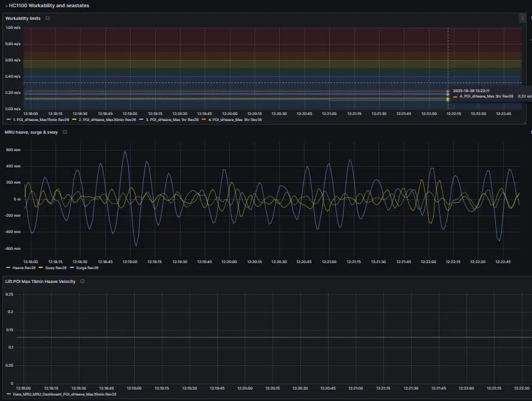Click the Lift POI Max 15min info icon

pyautogui.click(x=82, y=281)
